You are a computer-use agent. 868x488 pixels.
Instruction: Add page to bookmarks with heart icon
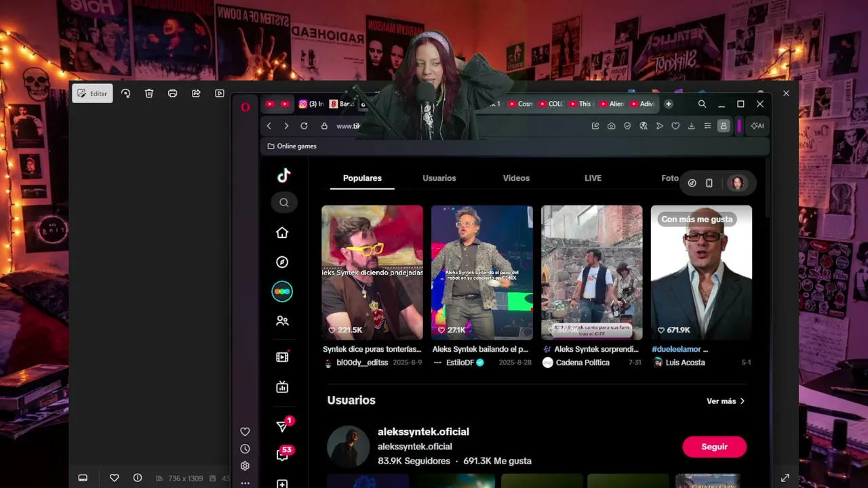click(675, 126)
